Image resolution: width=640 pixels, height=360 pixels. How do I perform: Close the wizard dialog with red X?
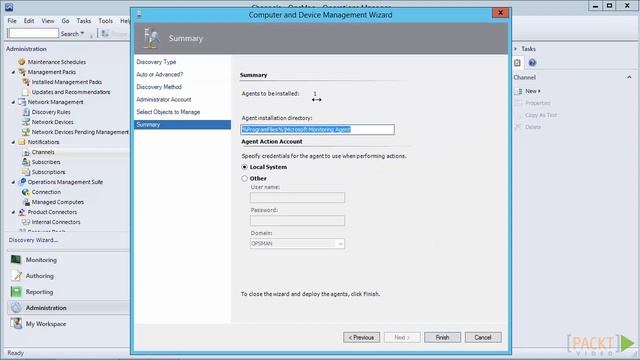point(500,13)
